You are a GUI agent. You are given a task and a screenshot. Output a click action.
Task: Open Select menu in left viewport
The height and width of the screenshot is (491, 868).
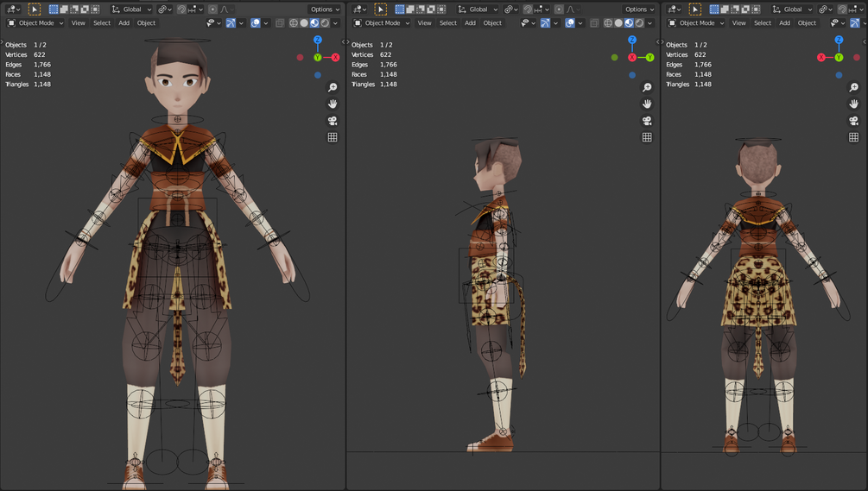[102, 23]
